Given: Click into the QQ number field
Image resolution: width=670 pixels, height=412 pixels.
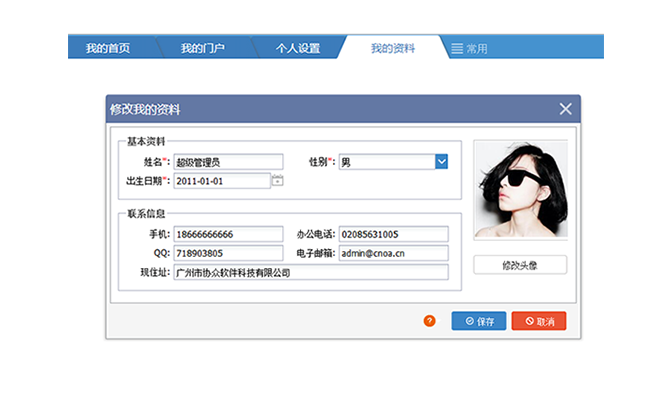Looking at the screenshot, I should (x=228, y=253).
